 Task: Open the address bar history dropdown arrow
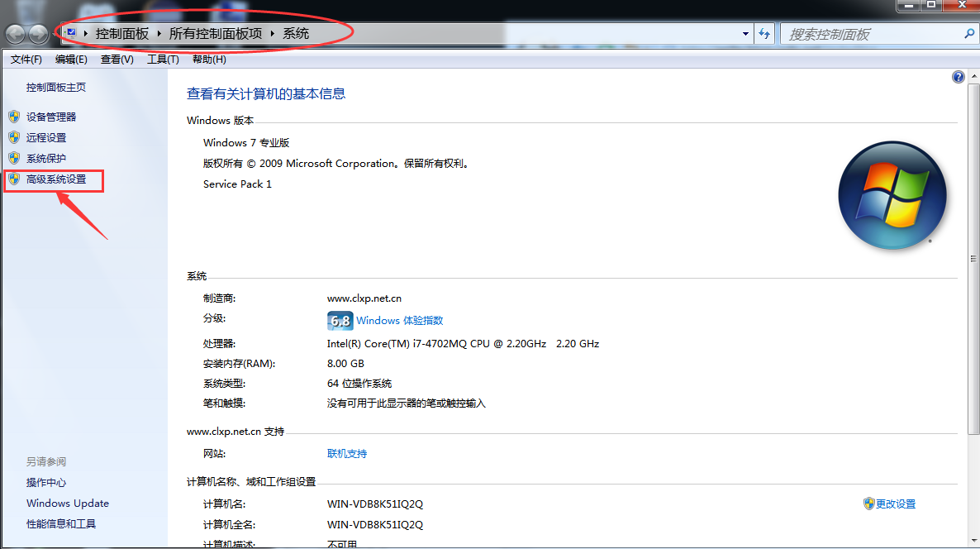click(x=745, y=34)
